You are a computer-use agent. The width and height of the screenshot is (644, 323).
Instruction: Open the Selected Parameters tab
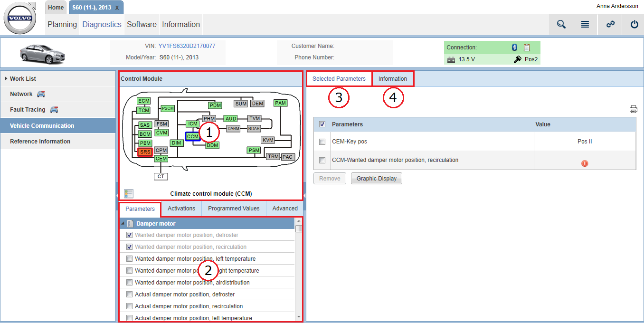point(339,79)
